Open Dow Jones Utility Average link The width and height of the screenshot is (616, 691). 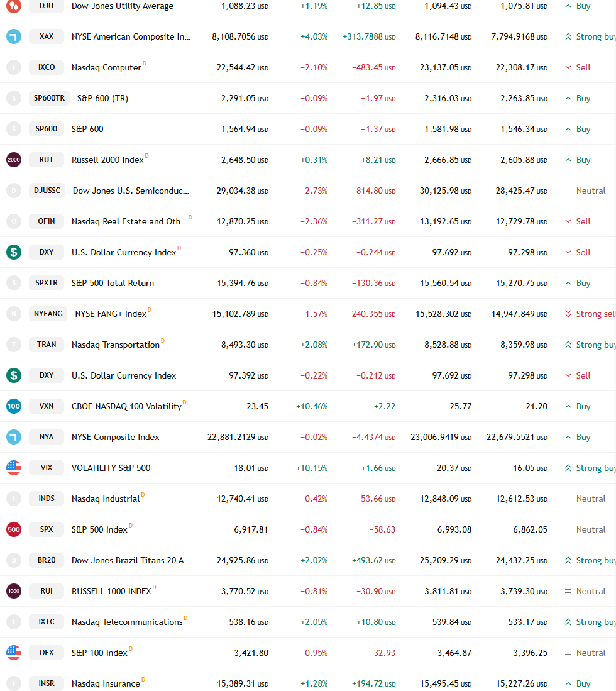(x=123, y=6)
